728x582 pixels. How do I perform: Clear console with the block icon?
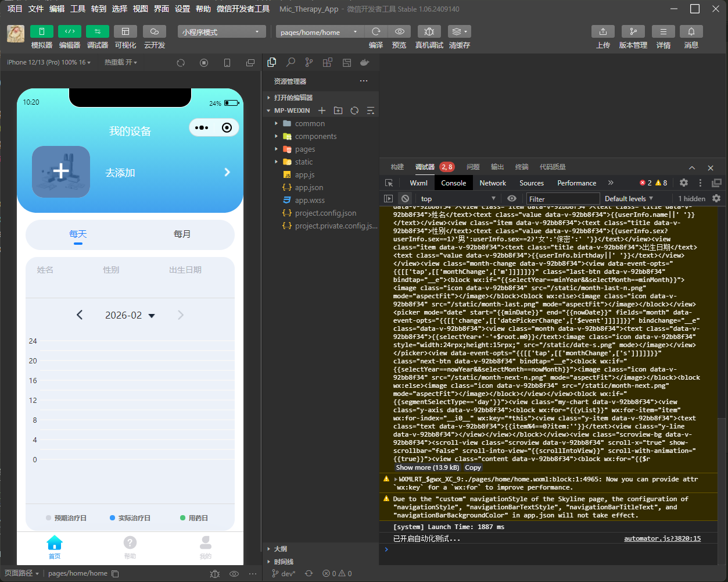(x=405, y=198)
